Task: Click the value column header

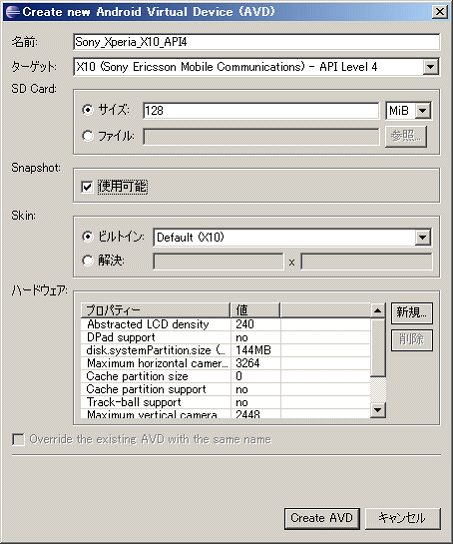Action: coord(255,310)
